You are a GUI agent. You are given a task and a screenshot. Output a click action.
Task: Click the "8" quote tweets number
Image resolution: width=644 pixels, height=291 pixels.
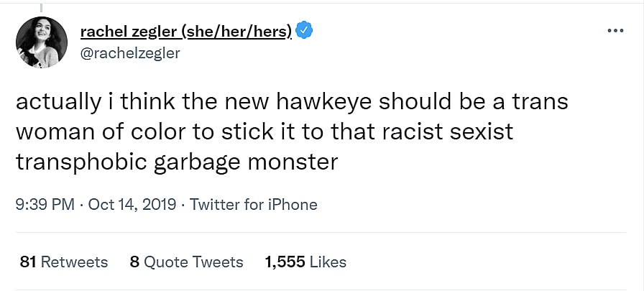[x=134, y=262]
